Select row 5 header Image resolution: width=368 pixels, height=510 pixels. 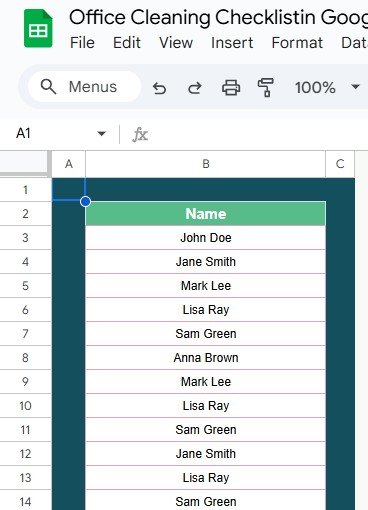(x=25, y=286)
